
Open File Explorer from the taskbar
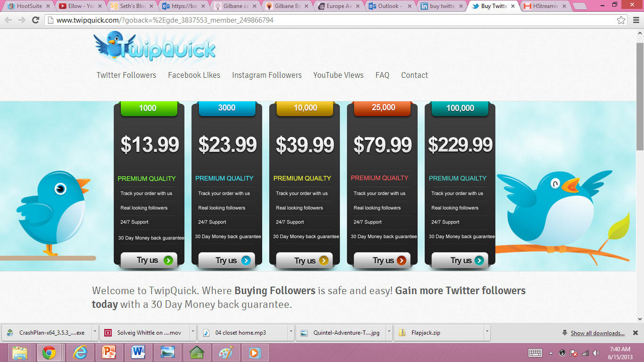pos(20,353)
